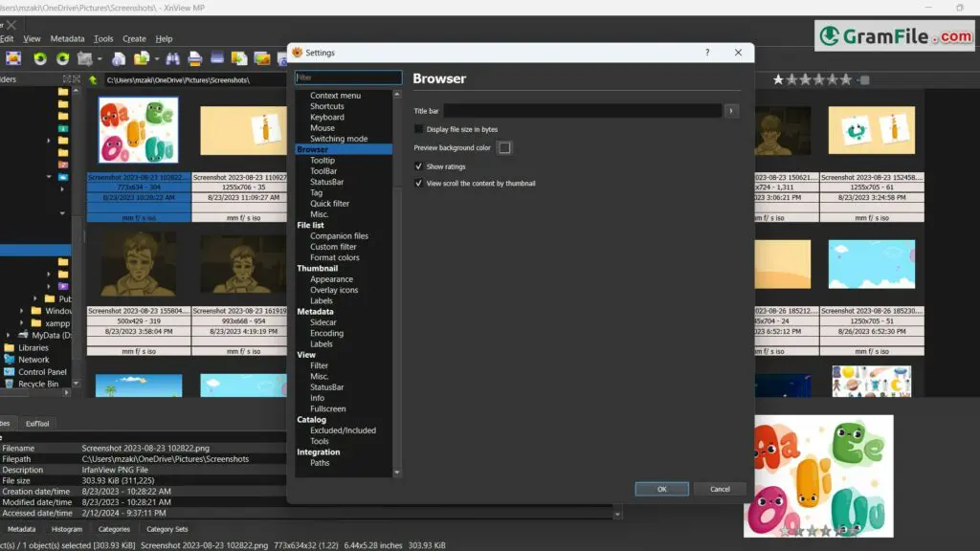Click the first rating star

click(x=778, y=79)
